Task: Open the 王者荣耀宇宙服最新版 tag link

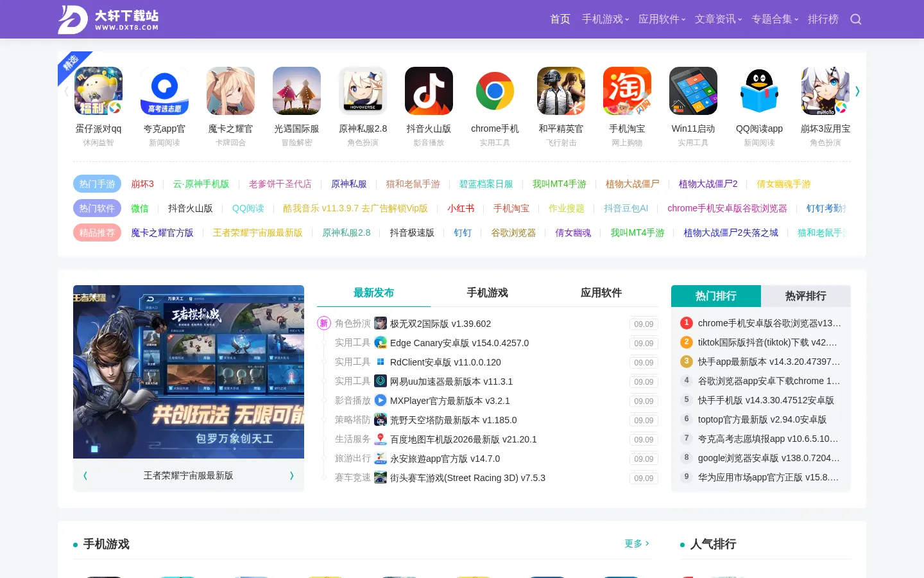Action: [x=257, y=232]
